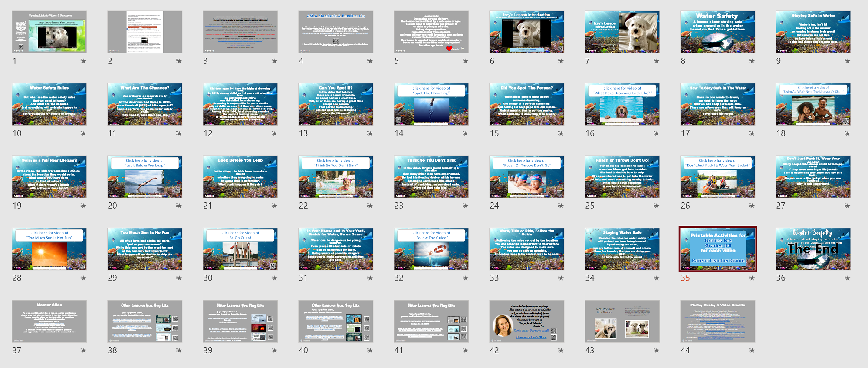The image size is (868, 368).
Task: Select slide 42 with the woman's portrait
Action: 526,322
